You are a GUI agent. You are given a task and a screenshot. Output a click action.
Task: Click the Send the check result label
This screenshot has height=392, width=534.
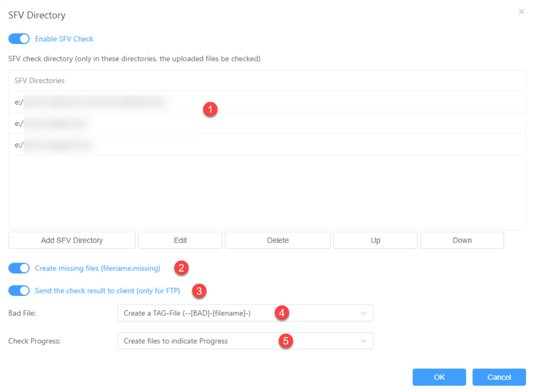[x=107, y=290]
